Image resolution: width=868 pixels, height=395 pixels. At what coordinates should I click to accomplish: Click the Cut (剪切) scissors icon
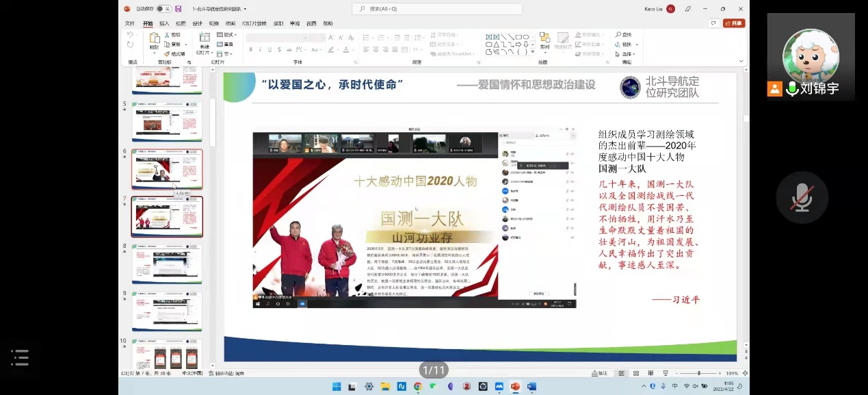click(167, 34)
